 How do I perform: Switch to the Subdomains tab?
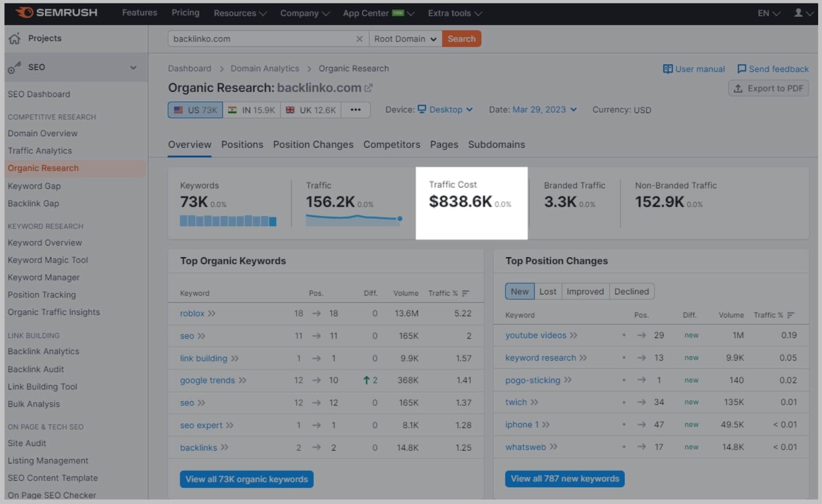point(496,144)
